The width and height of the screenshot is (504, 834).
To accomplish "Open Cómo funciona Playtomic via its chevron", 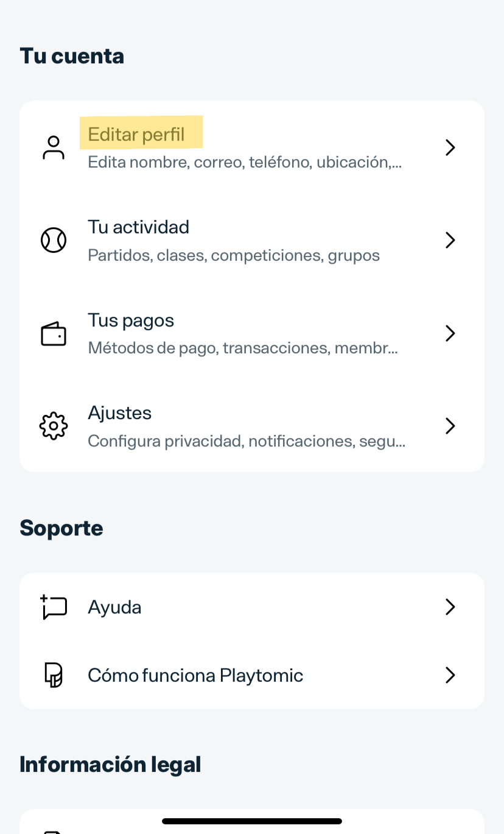I will click(x=450, y=675).
